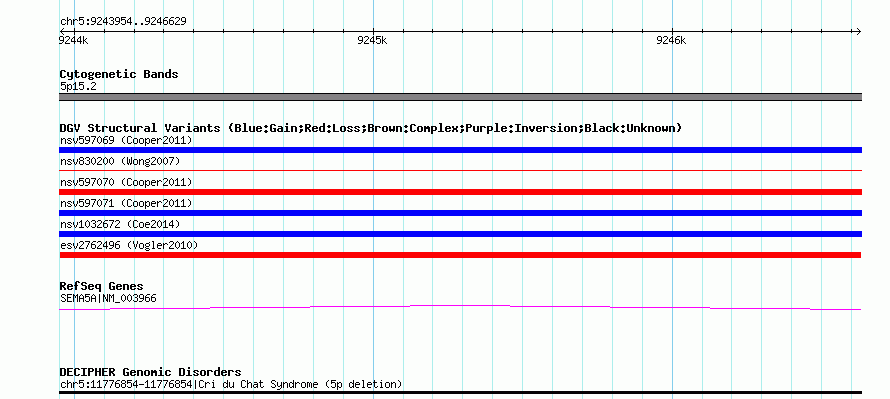The image size is (890, 399).
Task: Click the RefSeq Genes track heading
Action: pyautogui.click(x=101, y=286)
